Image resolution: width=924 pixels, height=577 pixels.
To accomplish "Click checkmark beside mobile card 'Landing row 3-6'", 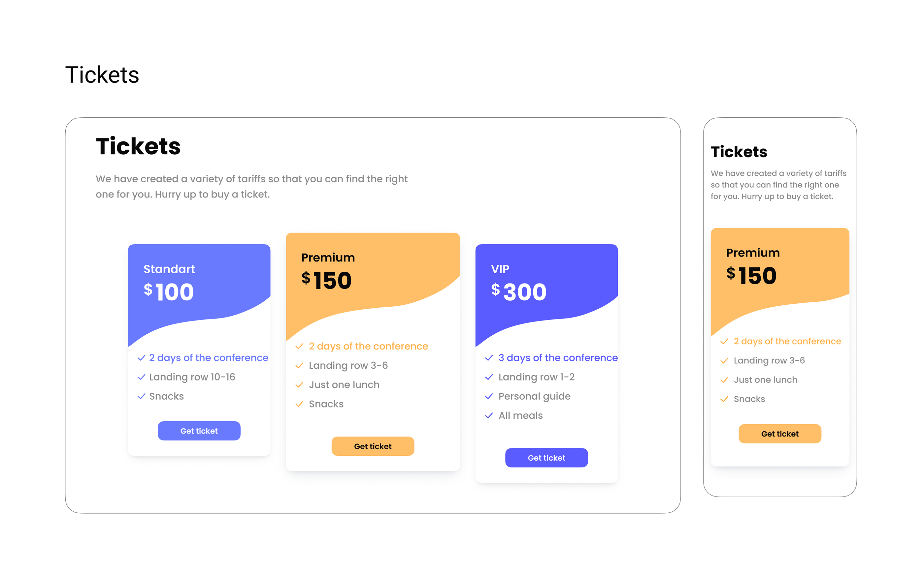I will pyautogui.click(x=724, y=361).
